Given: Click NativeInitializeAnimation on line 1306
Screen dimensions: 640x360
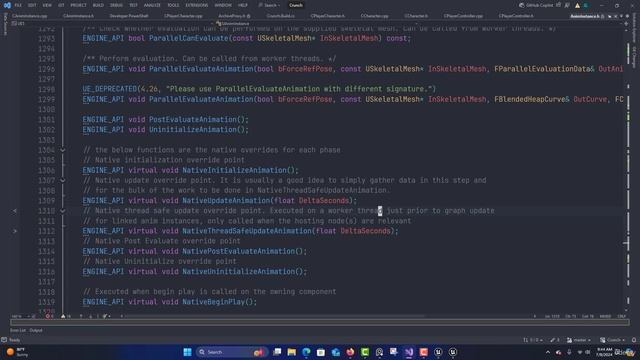Looking at the screenshot, I should (x=234, y=170).
